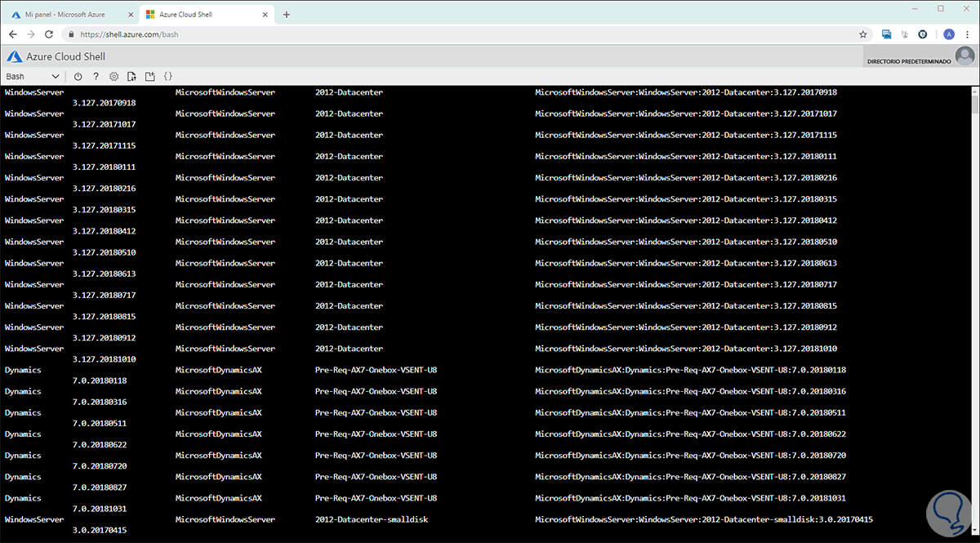Viewport: 980px width, 543px height.
Task: Minimize the Chrome window
Action: click(x=915, y=9)
